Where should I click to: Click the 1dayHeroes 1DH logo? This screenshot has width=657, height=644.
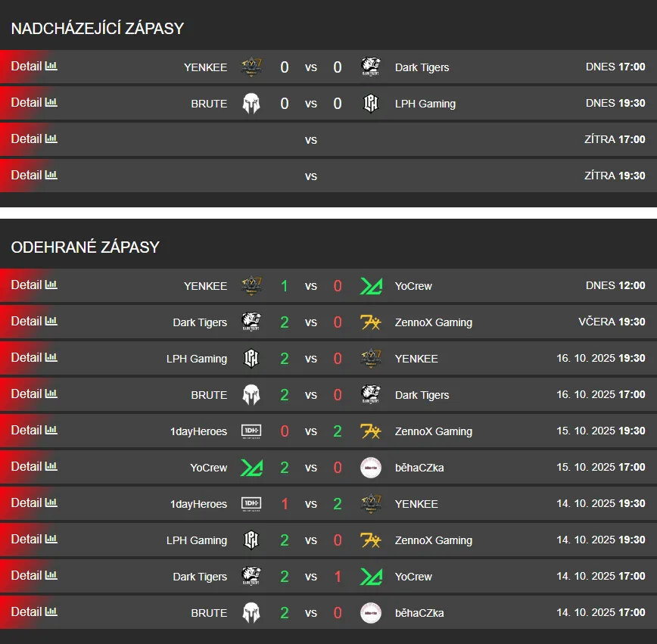251,431
